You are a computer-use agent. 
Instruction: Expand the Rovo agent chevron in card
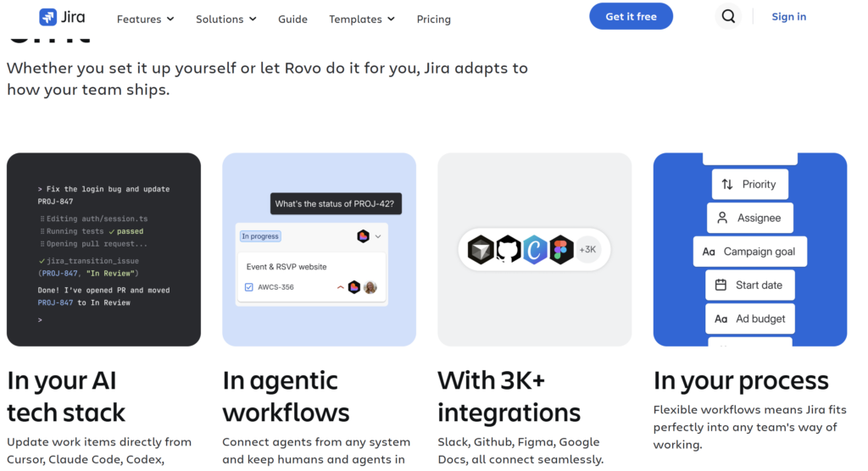(378, 236)
